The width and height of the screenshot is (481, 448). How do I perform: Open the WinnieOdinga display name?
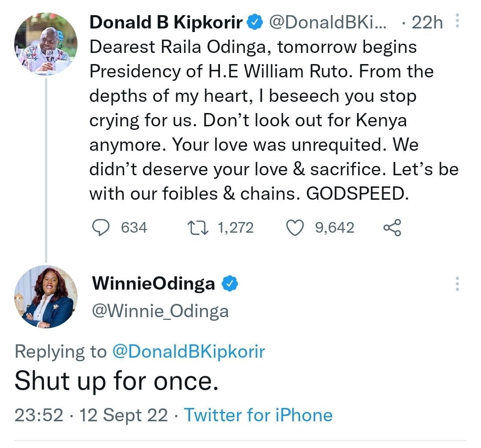tap(153, 283)
